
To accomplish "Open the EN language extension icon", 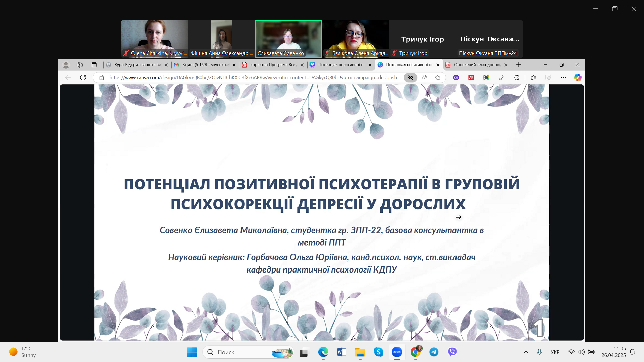I will click(456, 78).
